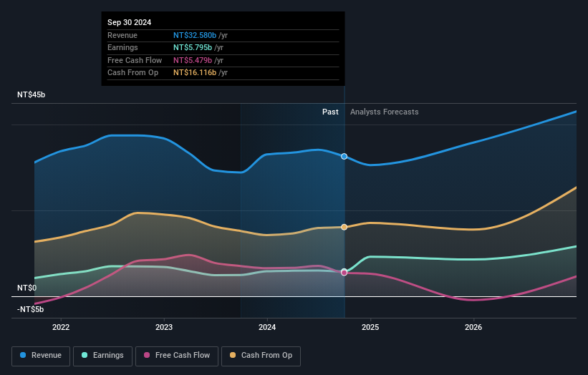
Task: Click the Cash From Op label in tooltip
Action: click(132, 73)
